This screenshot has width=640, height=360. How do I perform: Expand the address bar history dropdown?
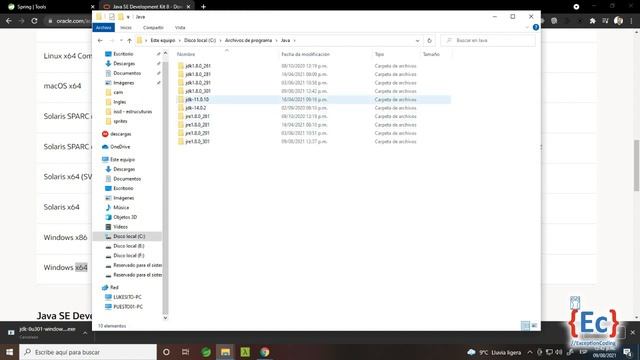[417, 40]
